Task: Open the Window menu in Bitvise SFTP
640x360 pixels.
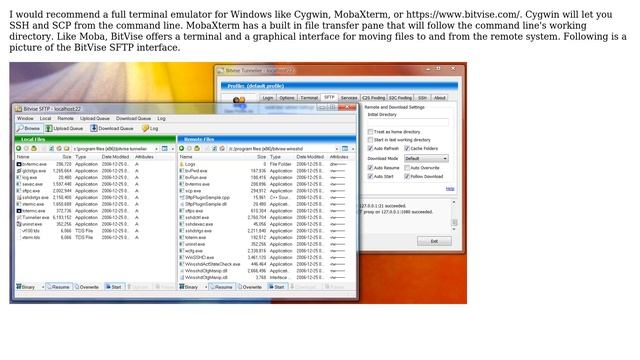Action: click(25, 118)
